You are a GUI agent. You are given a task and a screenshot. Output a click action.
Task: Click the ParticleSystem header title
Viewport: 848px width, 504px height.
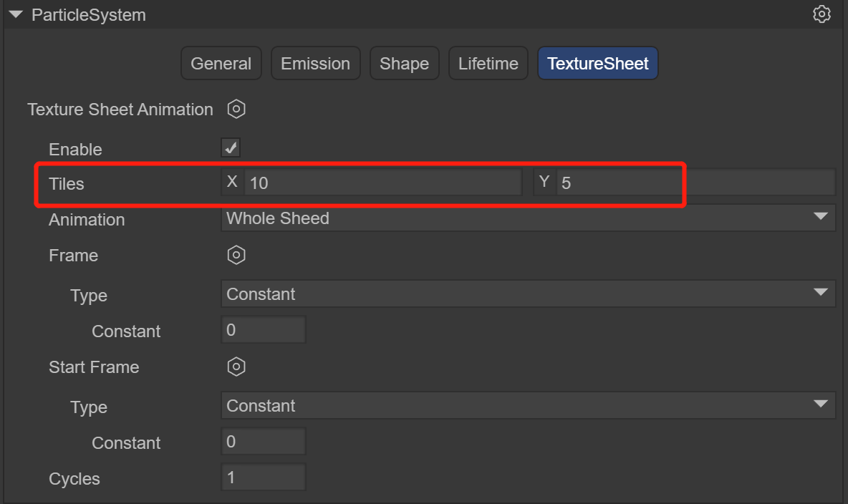89,15
